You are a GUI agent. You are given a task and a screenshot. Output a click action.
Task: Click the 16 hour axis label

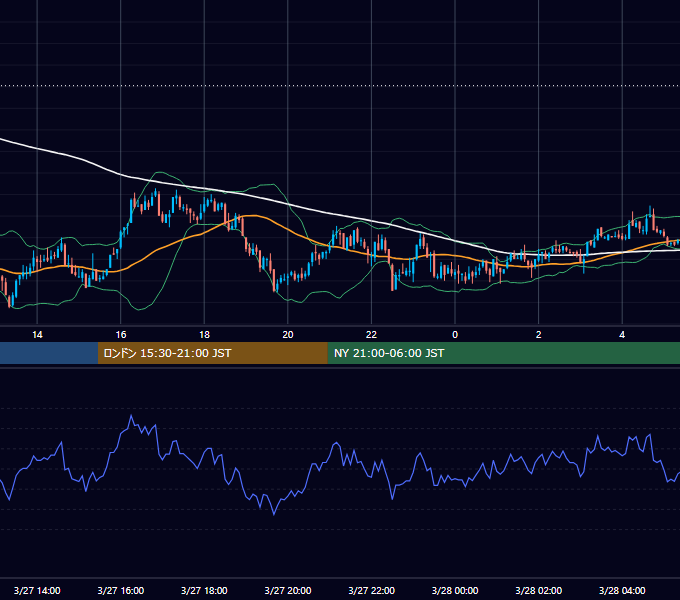(x=121, y=335)
